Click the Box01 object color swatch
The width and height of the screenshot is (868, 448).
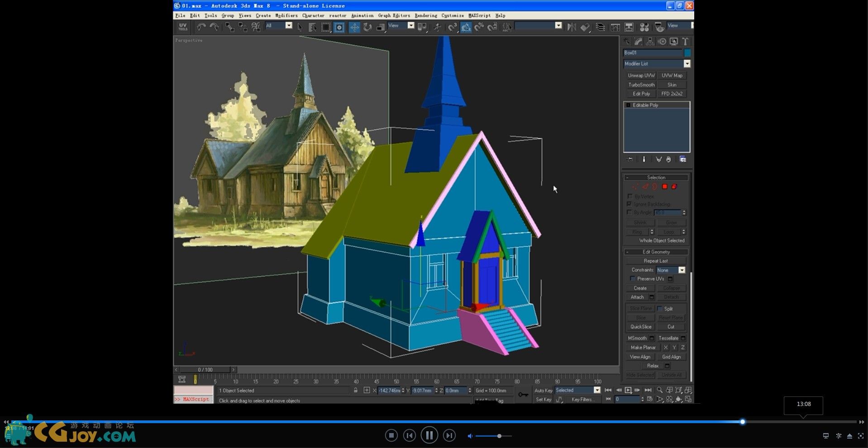click(687, 53)
